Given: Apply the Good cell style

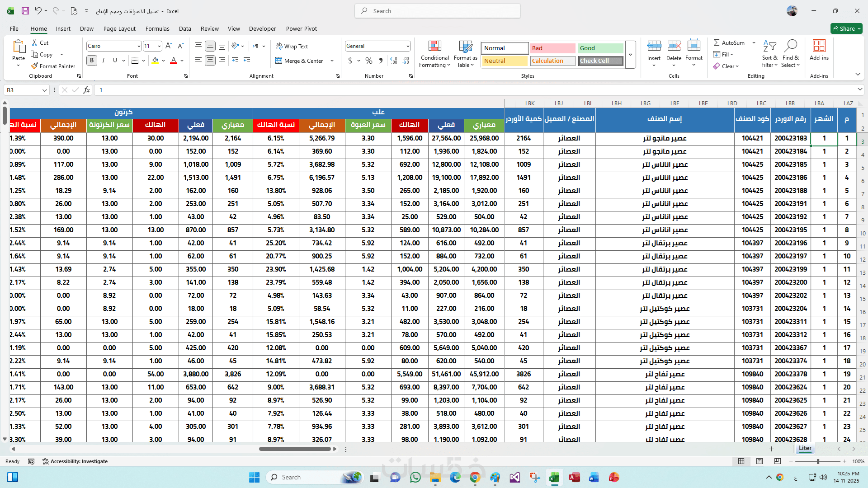Looking at the screenshot, I should coord(600,48).
